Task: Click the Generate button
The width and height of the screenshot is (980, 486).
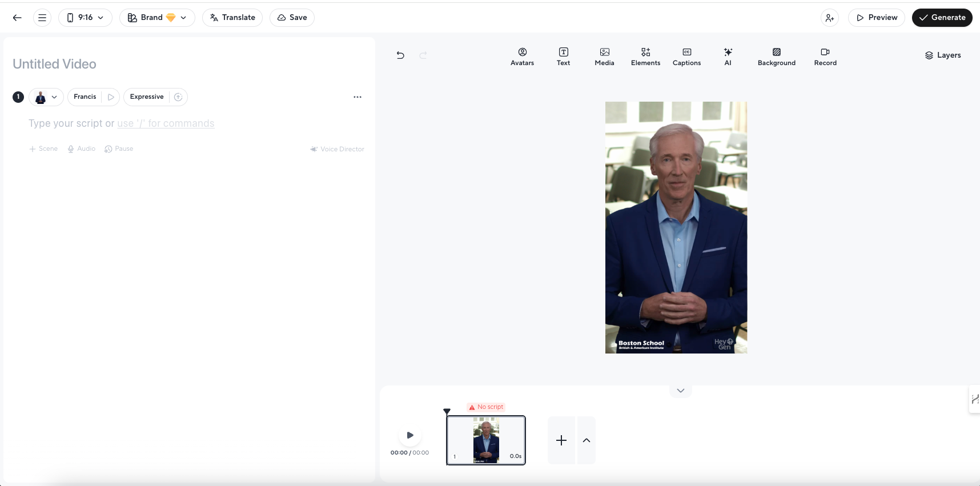Action: 942,18
